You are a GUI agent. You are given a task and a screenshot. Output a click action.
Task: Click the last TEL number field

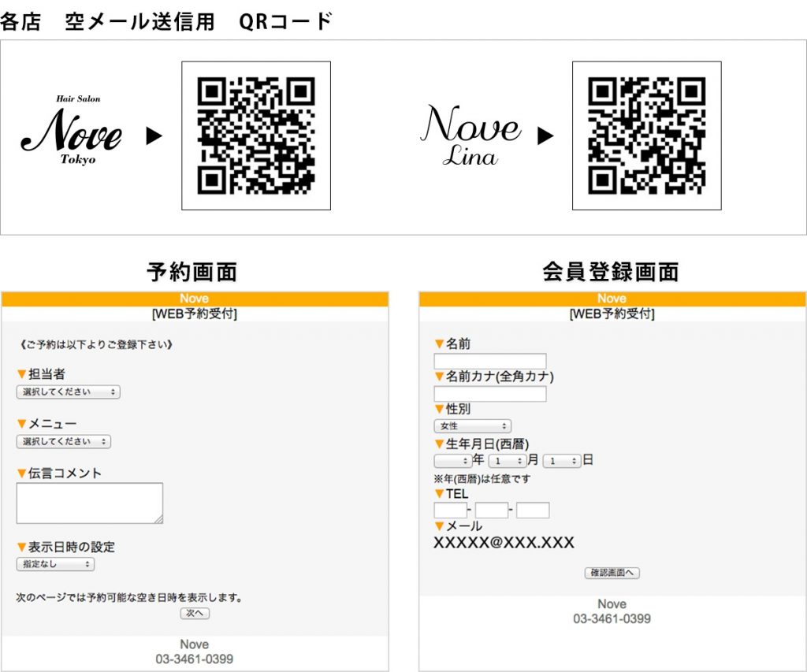pos(533,510)
